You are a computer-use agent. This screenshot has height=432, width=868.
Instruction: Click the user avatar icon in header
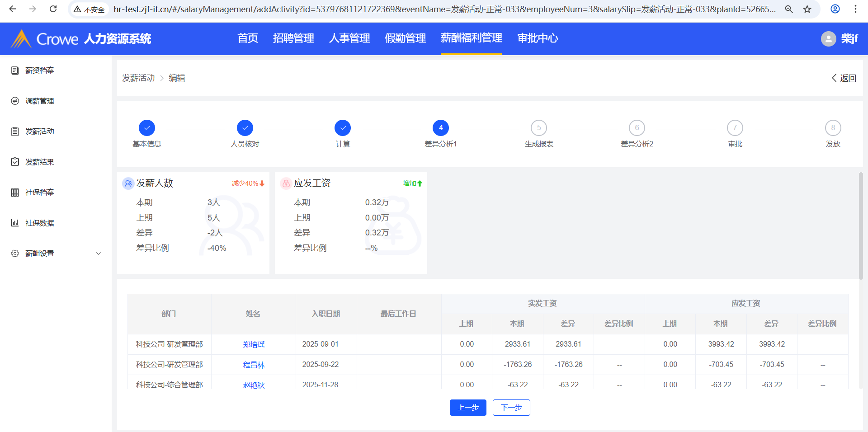[x=828, y=39]
